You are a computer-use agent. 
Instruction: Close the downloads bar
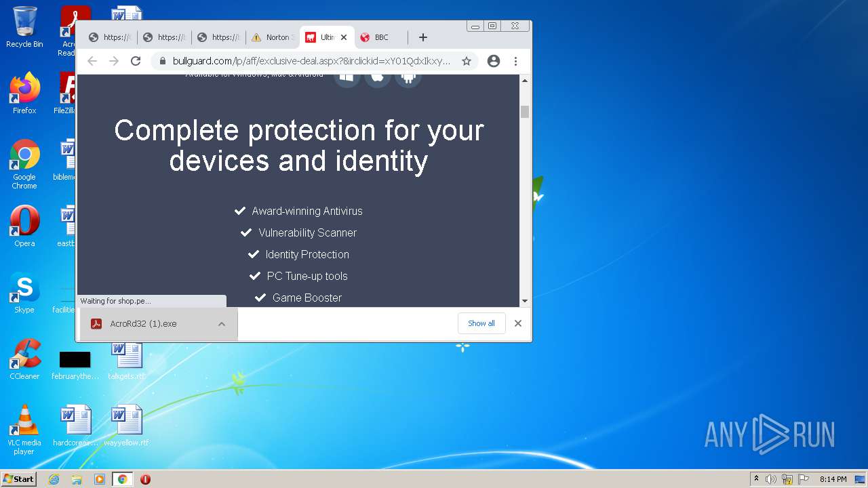[x=518, y=323]
